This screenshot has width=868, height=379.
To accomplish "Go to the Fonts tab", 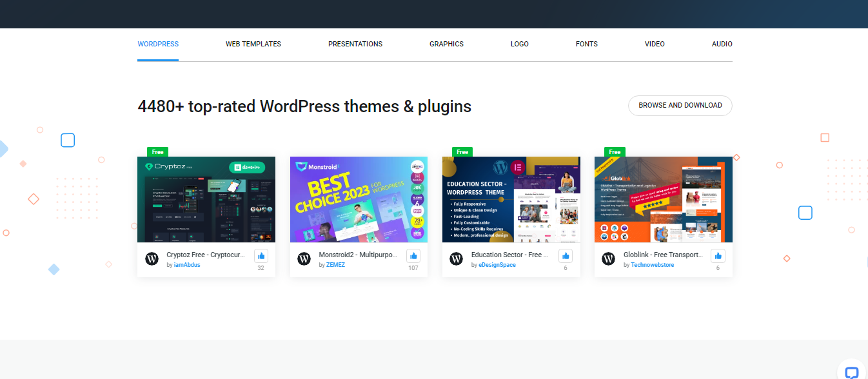I will coord(586,44).
